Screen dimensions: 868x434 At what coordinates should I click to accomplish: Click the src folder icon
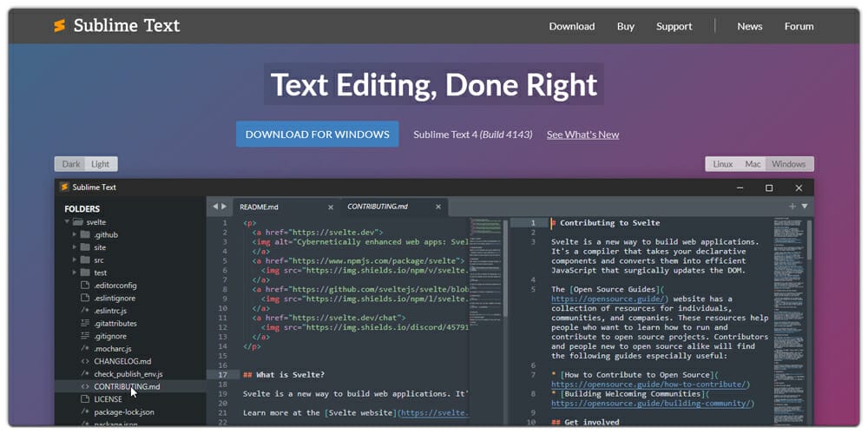pos(85,260)
